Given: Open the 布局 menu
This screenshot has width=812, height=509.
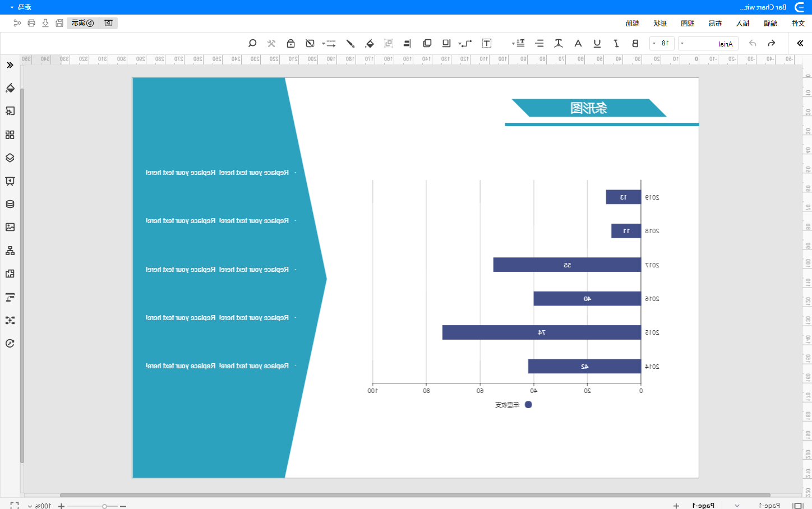Looking at the screenshot, I should coord(715,23).
